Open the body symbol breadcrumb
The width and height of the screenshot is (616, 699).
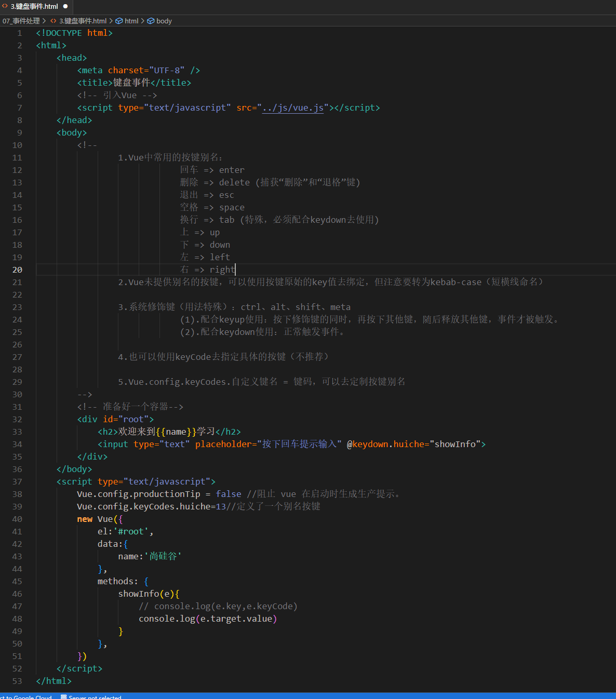164,21
